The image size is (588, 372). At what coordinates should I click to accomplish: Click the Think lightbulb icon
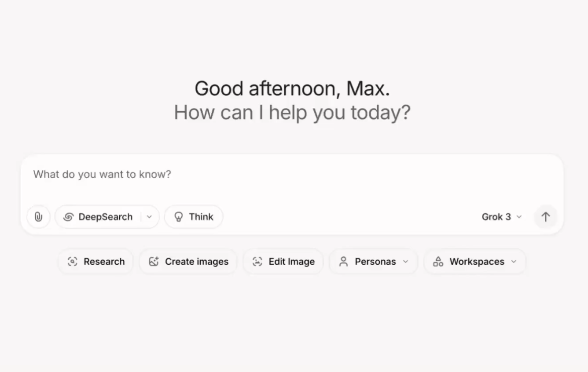click(x=178, y=217)
